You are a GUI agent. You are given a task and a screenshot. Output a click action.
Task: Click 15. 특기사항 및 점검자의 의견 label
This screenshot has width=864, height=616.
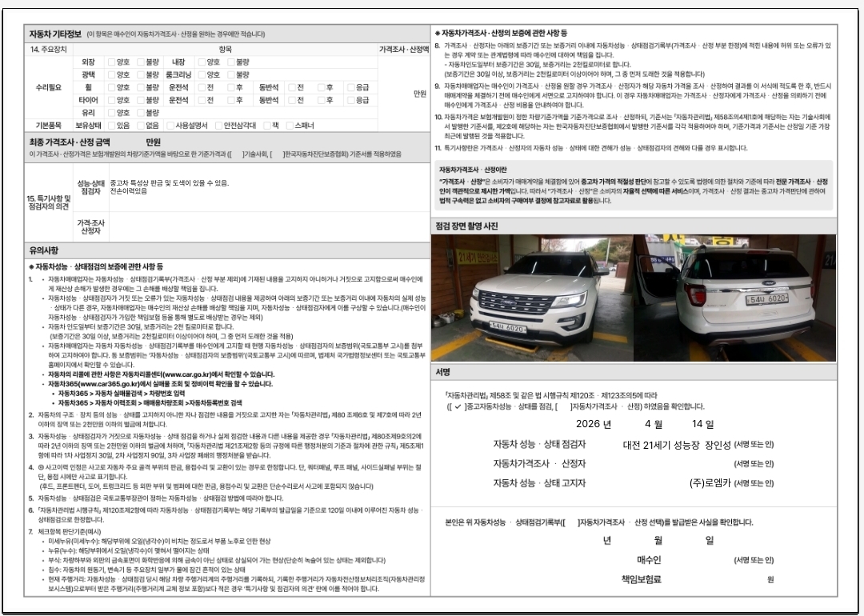pos(49,202)
